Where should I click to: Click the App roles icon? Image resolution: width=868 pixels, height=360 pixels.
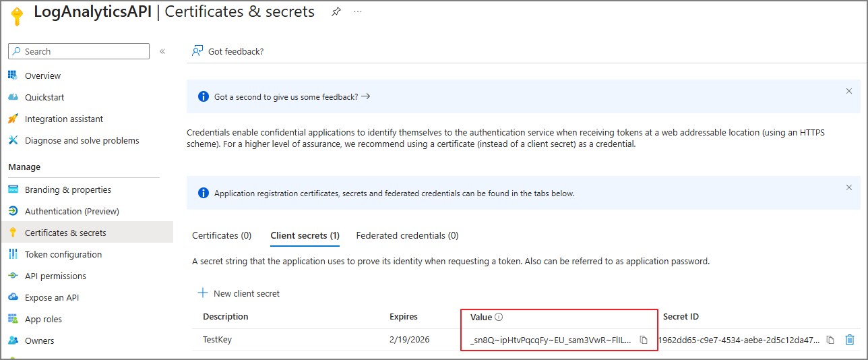point(13,319)
